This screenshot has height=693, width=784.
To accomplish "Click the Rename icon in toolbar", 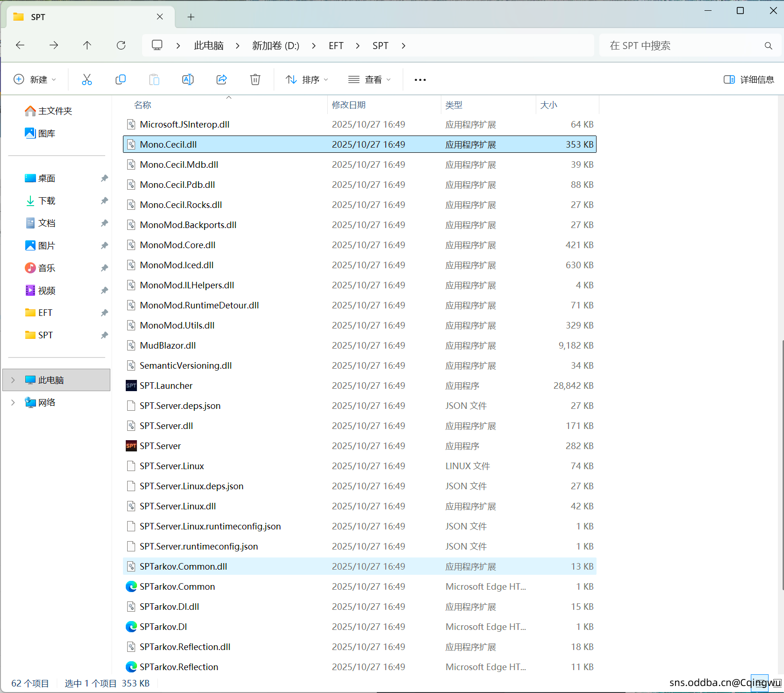I will [x=188, y=79].
